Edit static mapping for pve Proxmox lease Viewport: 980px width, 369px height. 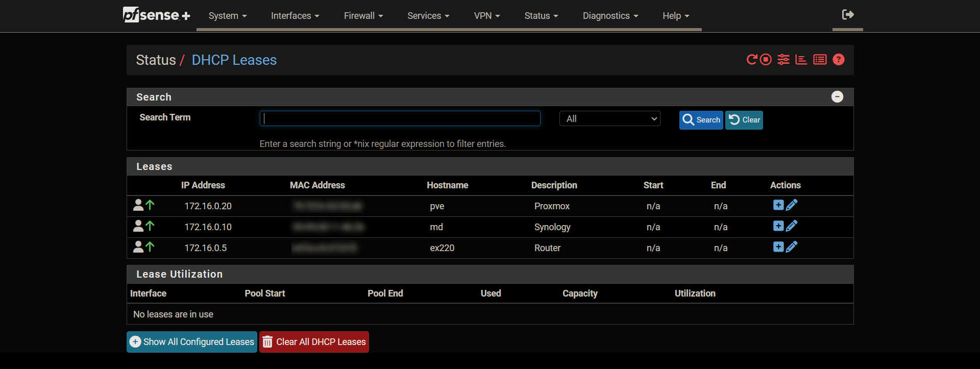pyautogui.click(x=792, y=205)
